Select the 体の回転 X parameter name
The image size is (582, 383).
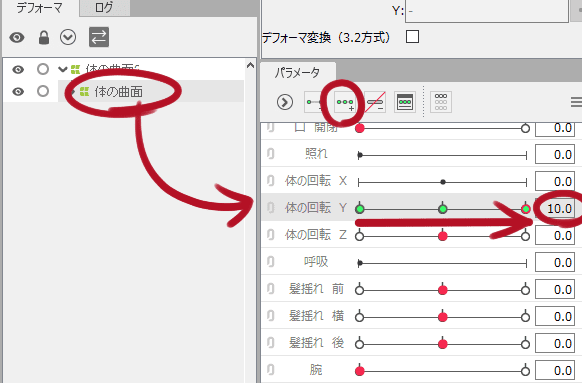click(x=316, y=181)
